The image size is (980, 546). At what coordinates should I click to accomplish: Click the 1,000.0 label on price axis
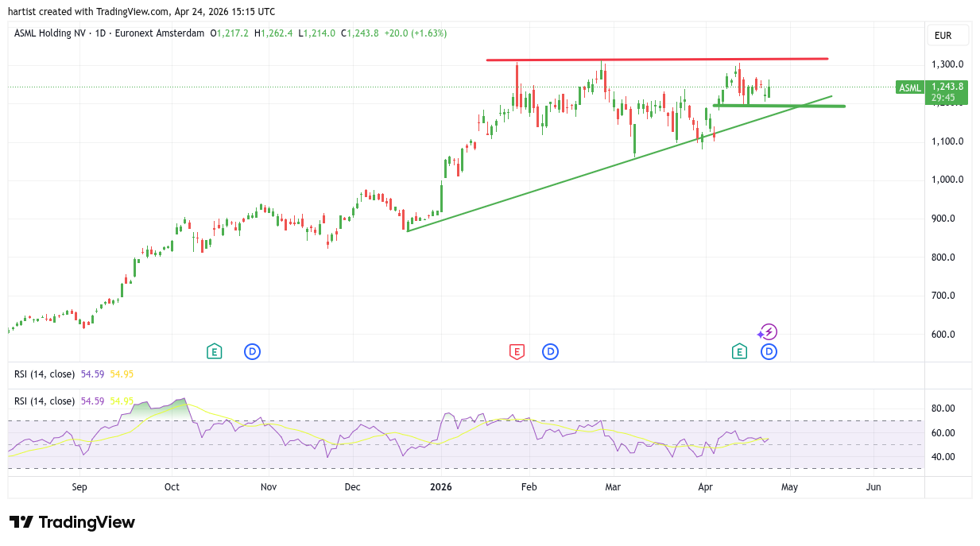point(947,180)
